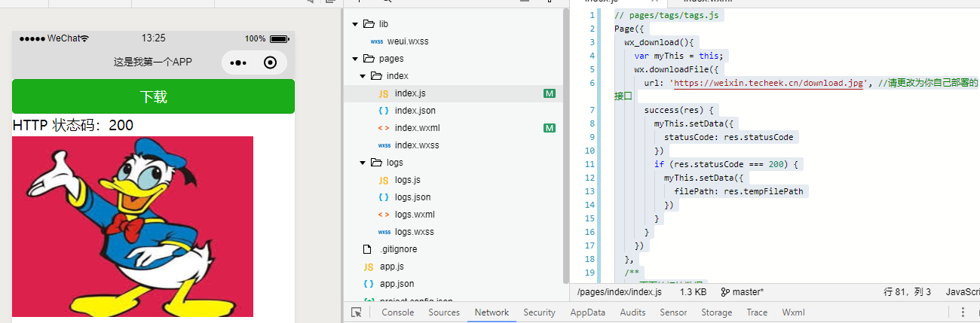Viewport: 980px width, 323px height.
Task: Click the element inspector icon in devtools
Action: (x=356, y=312)
